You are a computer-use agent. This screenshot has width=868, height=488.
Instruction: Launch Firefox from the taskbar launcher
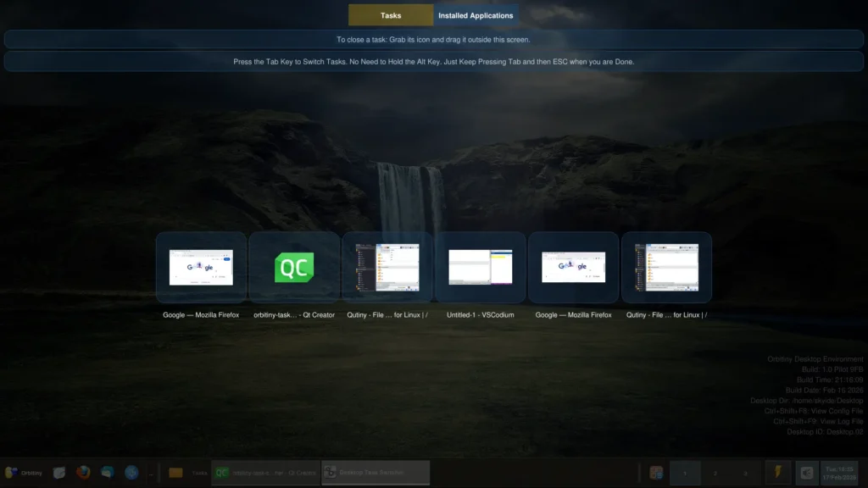(x=83, y=473)
